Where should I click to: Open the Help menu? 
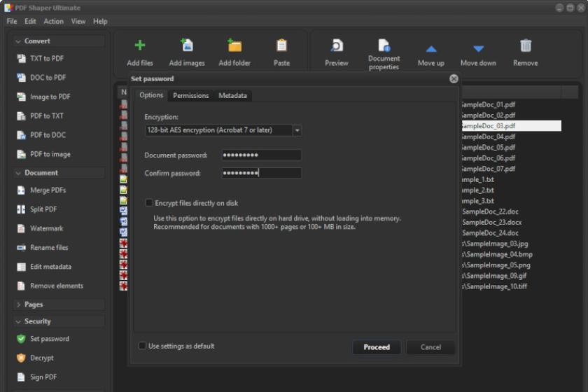(x=100, y=22)
